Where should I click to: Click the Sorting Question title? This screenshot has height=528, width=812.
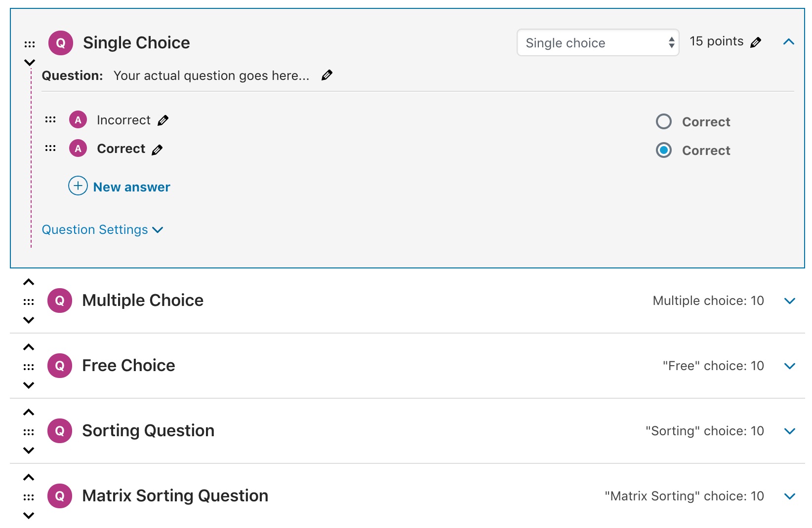pyautogui.click(x=148, y=431)
